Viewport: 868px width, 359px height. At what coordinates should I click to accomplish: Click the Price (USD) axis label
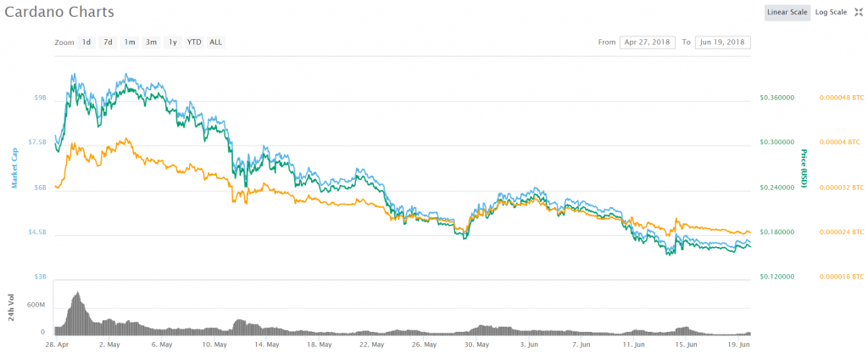pos(804,168)
